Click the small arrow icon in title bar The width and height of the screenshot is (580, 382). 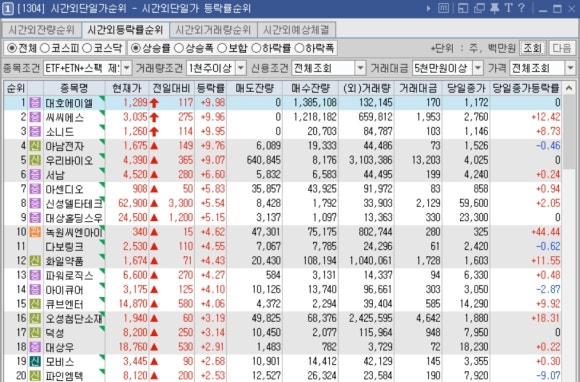pos(428,8)
